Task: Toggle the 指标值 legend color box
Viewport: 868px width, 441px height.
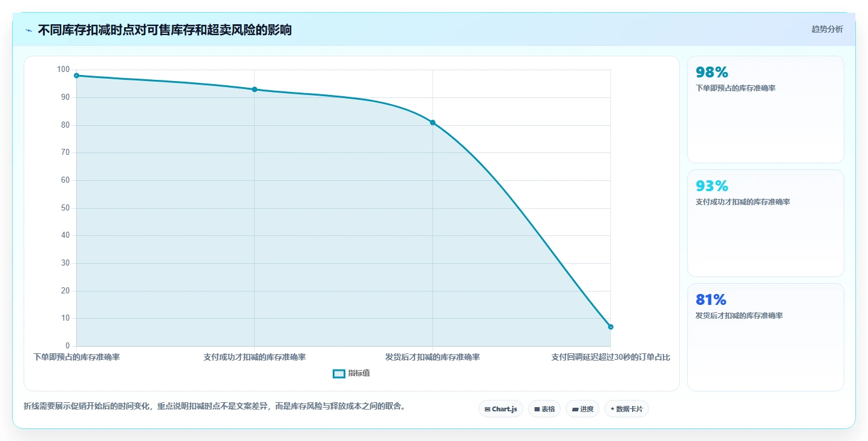Action: click(339, 374)
